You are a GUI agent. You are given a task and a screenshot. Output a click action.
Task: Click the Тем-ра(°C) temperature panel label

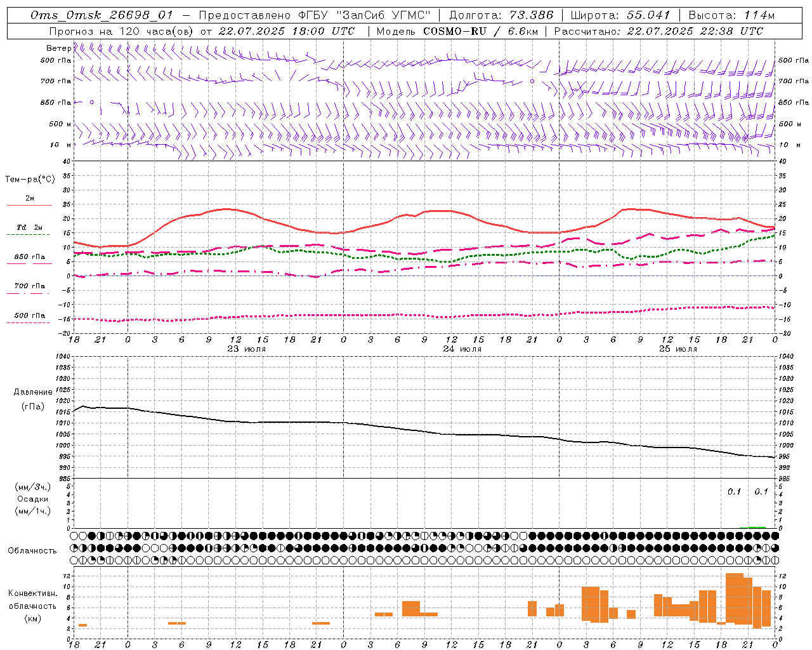tap(30, 180)
